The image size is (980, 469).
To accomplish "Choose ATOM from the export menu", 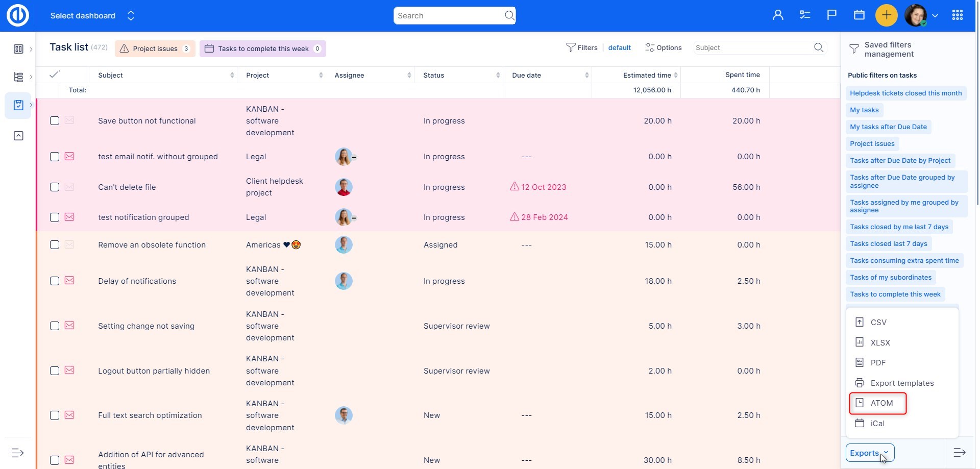I will pyautogui.click(x=881, y=403).
